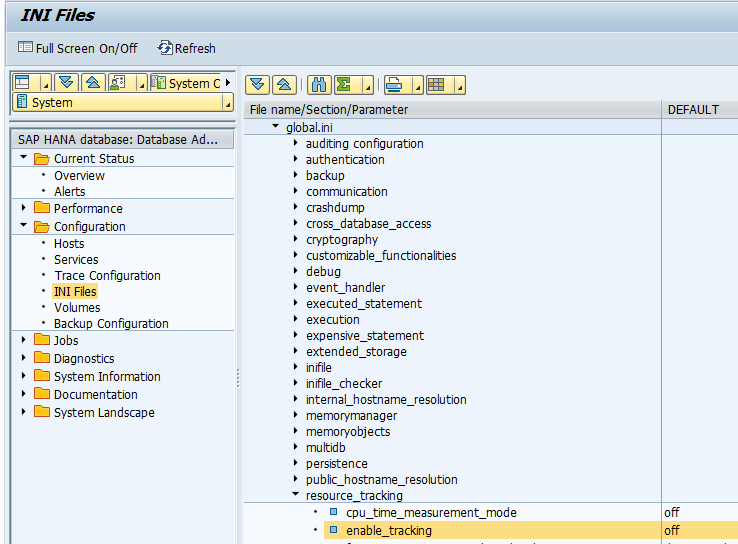The width and height of the screenshot is (738, 544).
Task: Click the Print icon in toolbar
Action: (x=395, y=84)
